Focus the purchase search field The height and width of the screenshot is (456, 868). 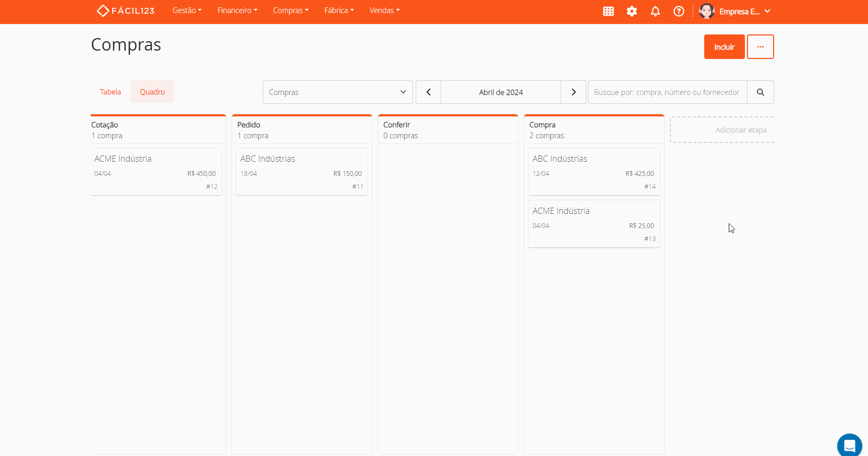pos(667,92)
